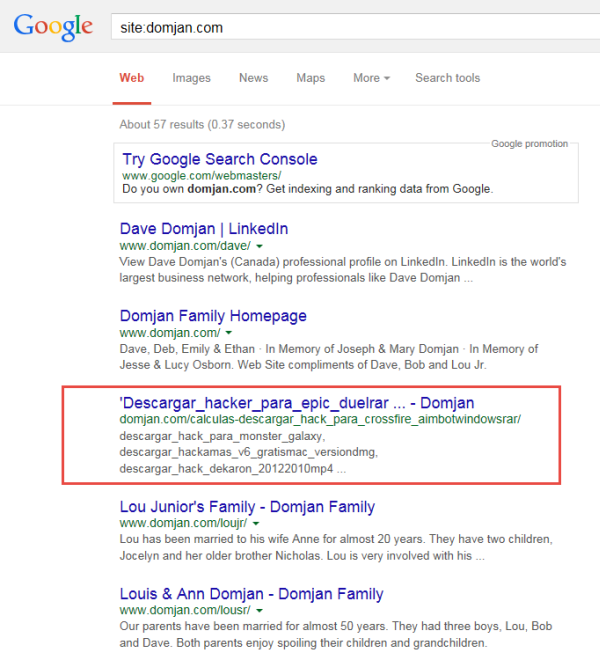The height and width of the screenshot is (660, 600).
Task: Expand arrow beside www.domjan.com/ URL
Action: (229, 333)
